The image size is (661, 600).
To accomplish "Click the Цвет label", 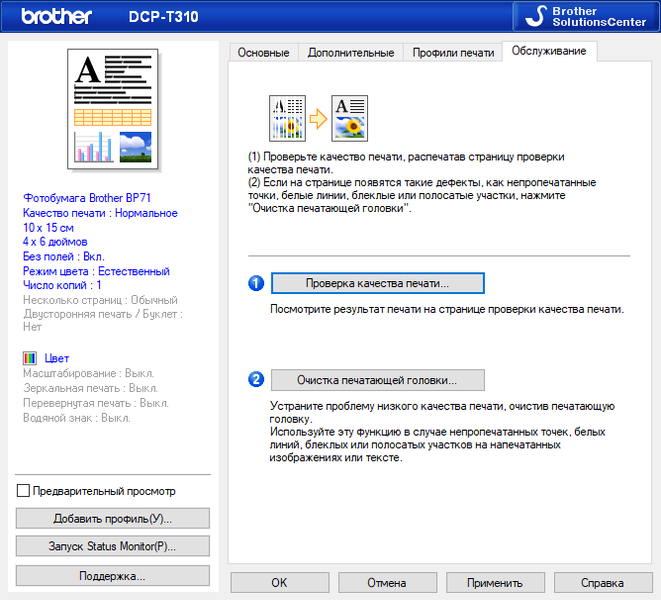I will click(x=56, y=358).
